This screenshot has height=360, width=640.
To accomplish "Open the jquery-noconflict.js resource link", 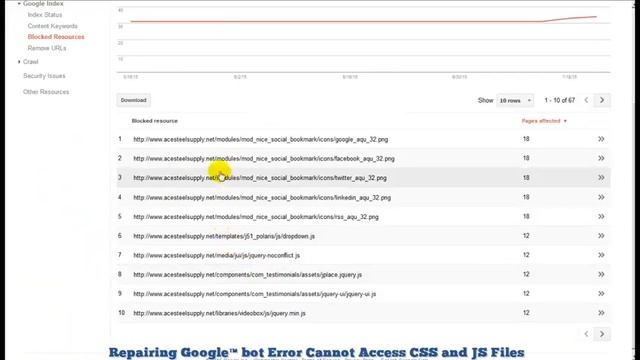I will [x=216, y=255].
